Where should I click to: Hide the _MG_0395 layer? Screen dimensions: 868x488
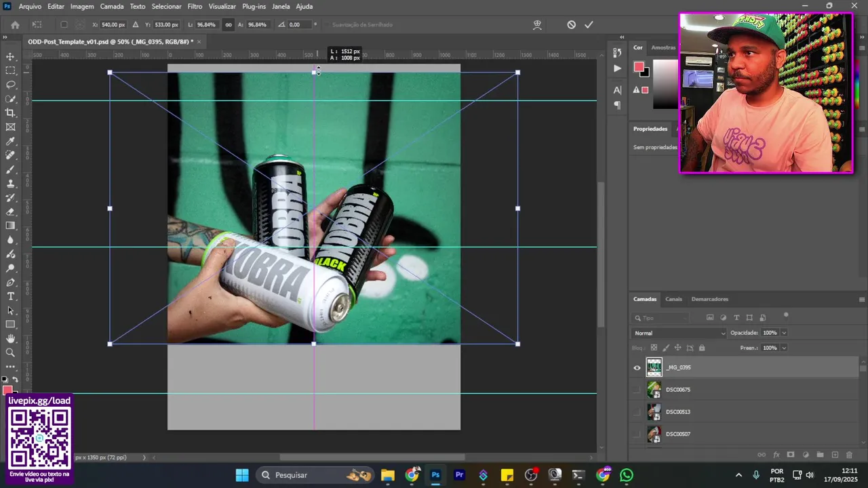637,368
